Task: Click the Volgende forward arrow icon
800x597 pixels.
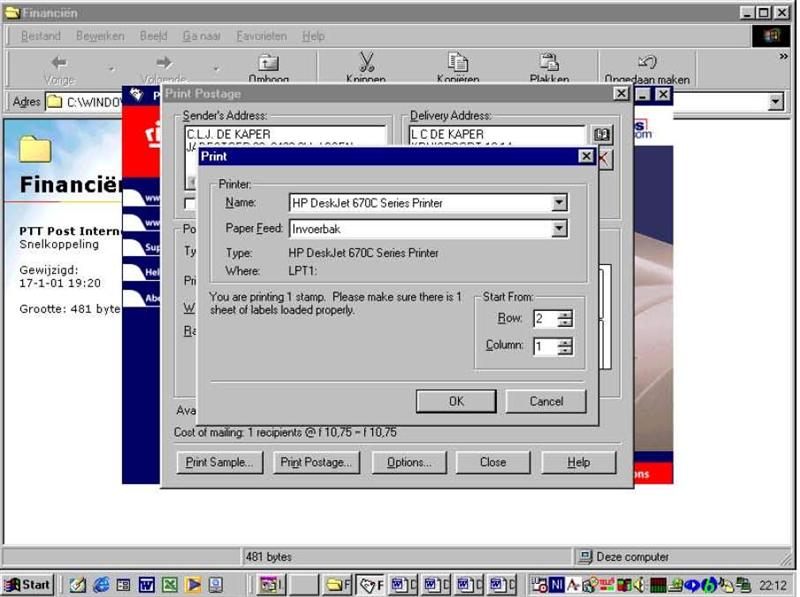Action: [x=164, y=63]
